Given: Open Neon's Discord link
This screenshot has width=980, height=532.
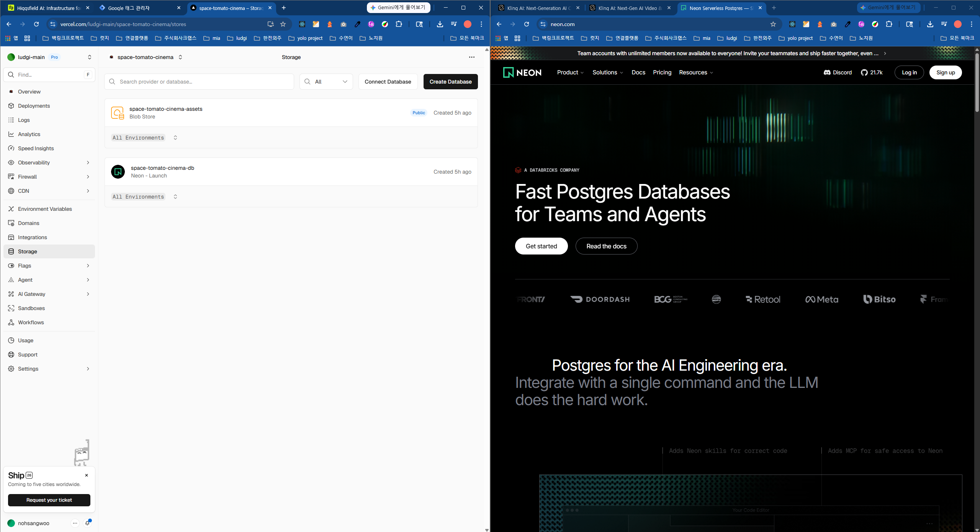Looking at the screenshot, I should (x=838, y=72).
